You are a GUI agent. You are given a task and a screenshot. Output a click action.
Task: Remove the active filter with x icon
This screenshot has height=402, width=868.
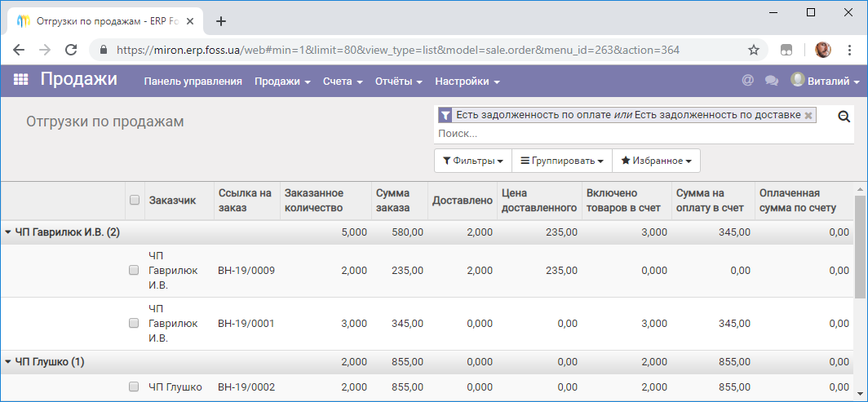click(x=808, y=115)
